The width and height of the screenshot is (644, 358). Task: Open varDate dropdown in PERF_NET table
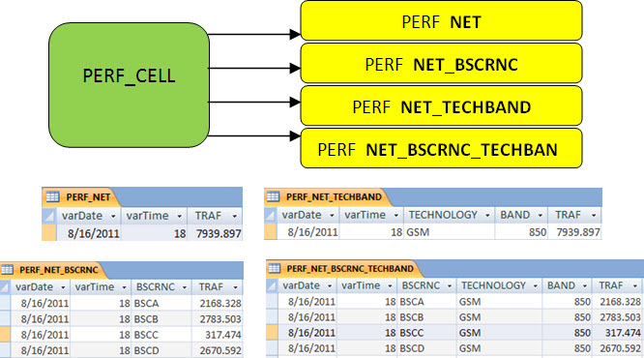click(x=113, y=216)
